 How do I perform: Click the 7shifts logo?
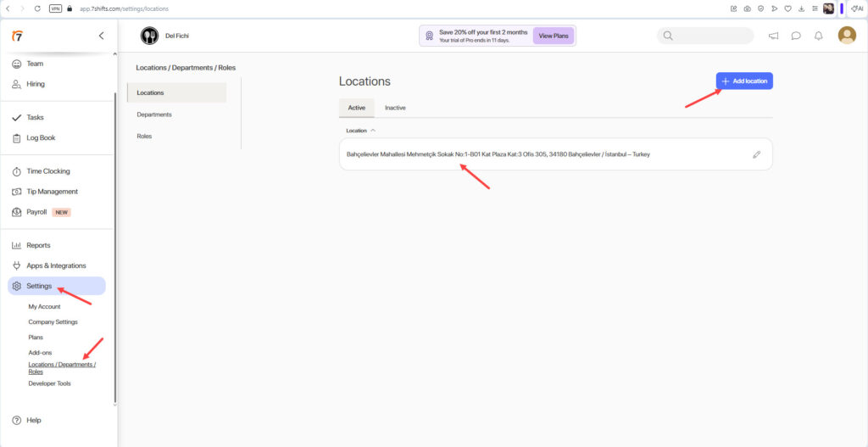coord(17,36)
